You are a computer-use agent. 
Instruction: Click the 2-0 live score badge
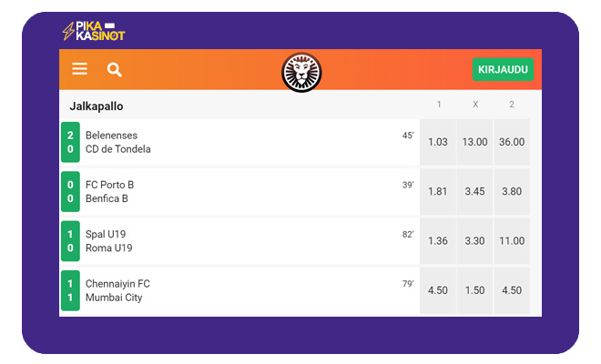click(x=70, y=142)
